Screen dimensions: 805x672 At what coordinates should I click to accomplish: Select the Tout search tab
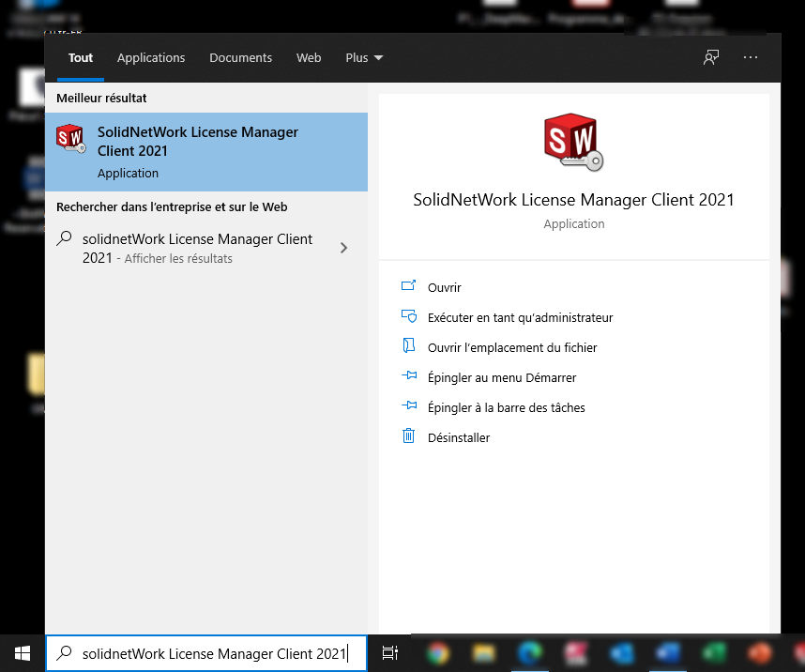(81, 57)
